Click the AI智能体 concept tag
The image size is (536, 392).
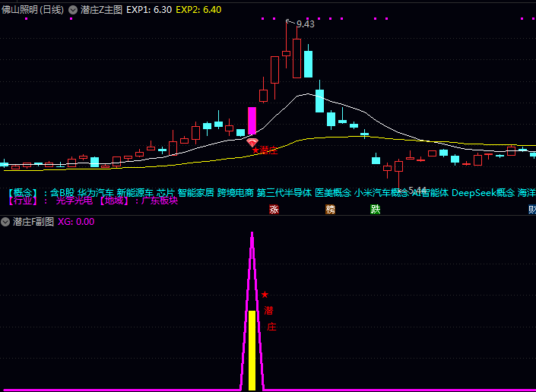pos(430,193)
